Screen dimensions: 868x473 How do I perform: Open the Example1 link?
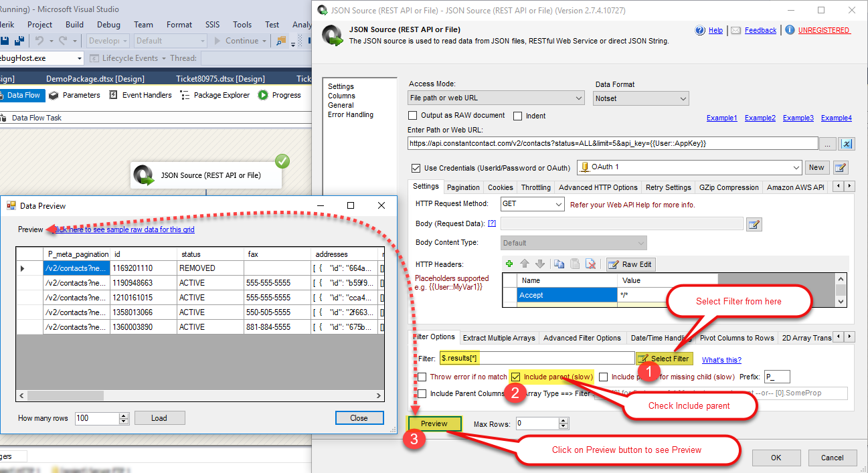721,118
